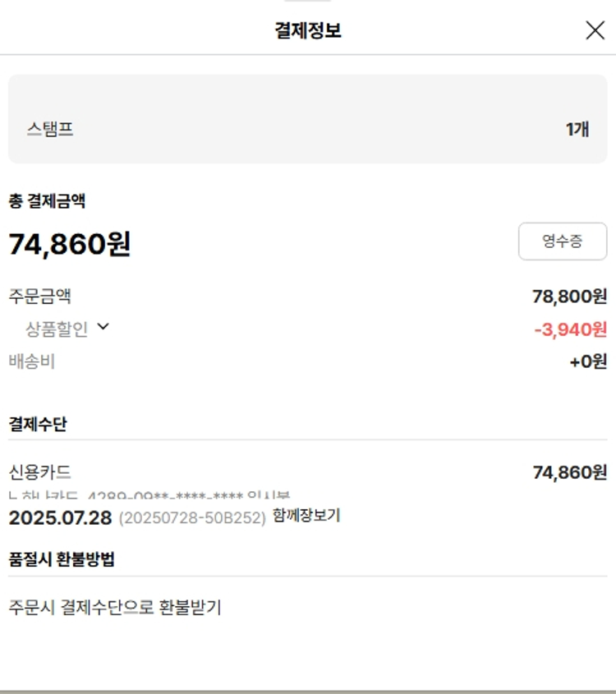Click the 상품할인 label
The height and width of the screenshot is (694, 616).
coord(57,329)
